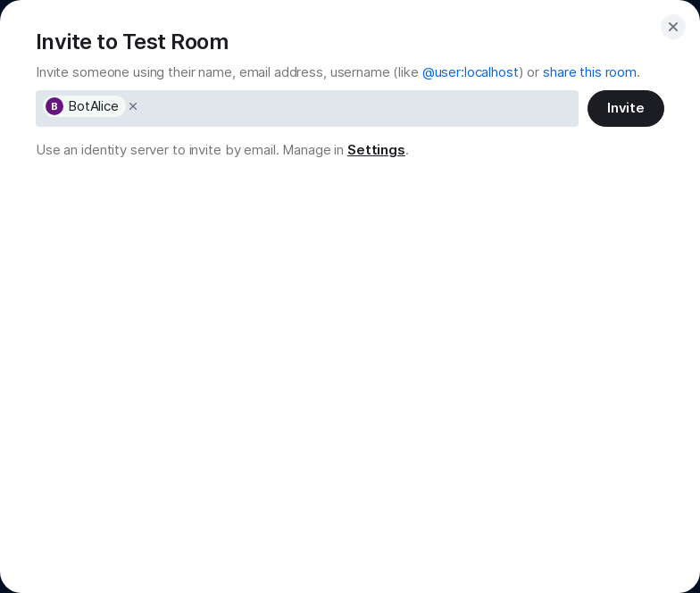This screenshot has height=593, width=700.
Task: Follow the "share this room" link
Action: pos(589,72)
